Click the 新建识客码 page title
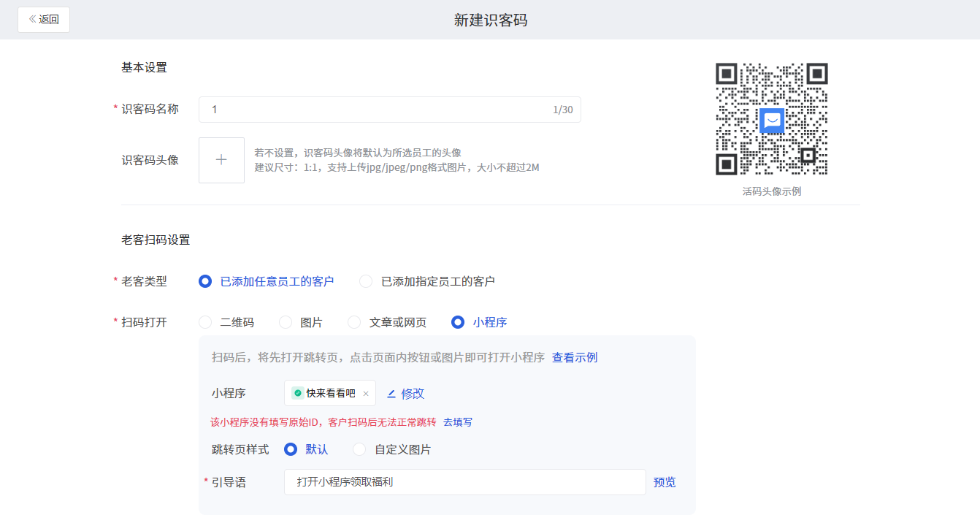The image size is (980, 523). [491, 20]
